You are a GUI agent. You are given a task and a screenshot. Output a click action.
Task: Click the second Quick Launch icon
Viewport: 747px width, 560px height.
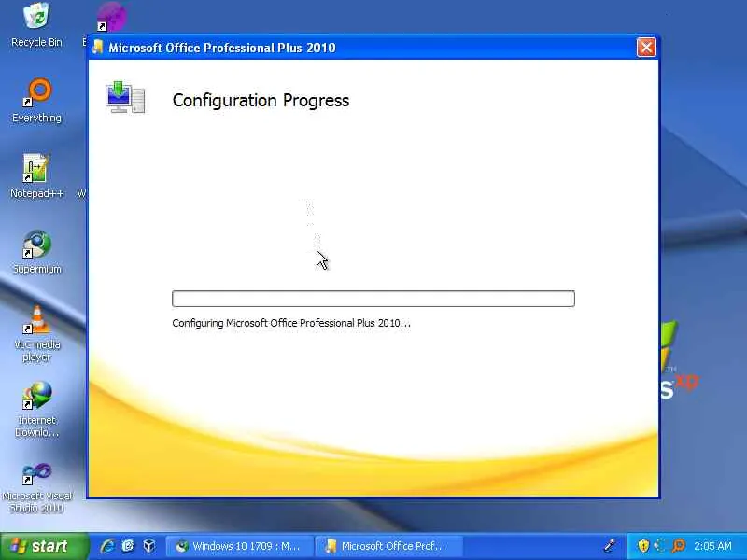point(128,546)
